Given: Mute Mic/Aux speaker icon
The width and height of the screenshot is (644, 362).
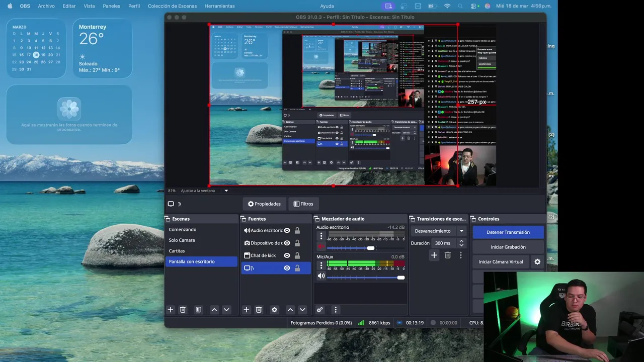Looking at the screenshot, I should 321,276.
